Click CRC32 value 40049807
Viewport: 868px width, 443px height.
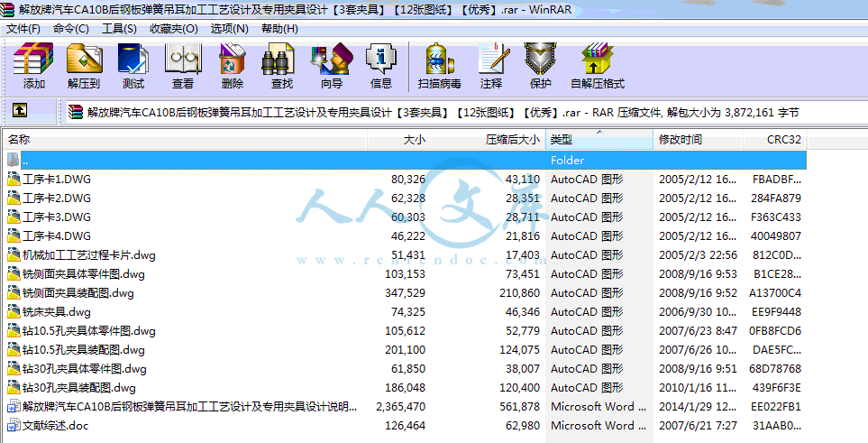point(775,235)
